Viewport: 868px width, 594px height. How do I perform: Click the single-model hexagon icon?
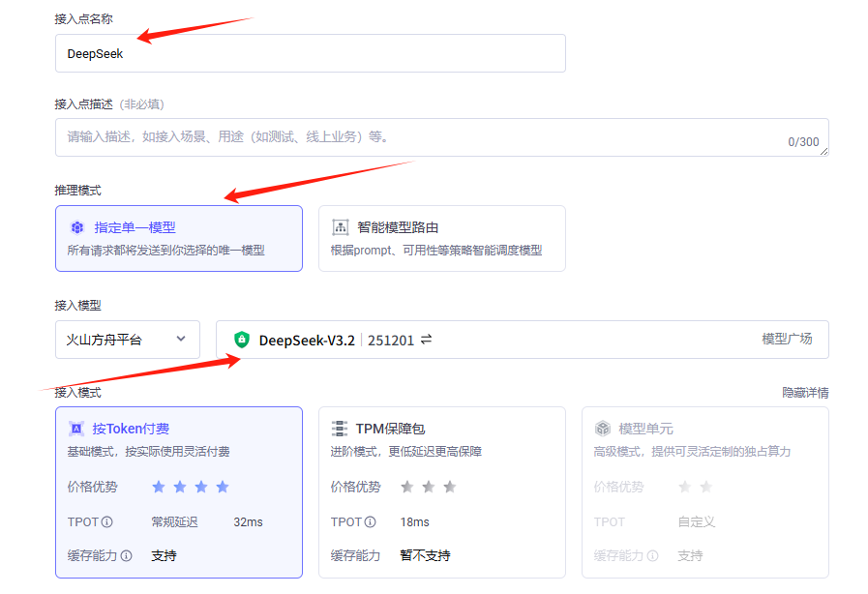click(x=77, y=227)
